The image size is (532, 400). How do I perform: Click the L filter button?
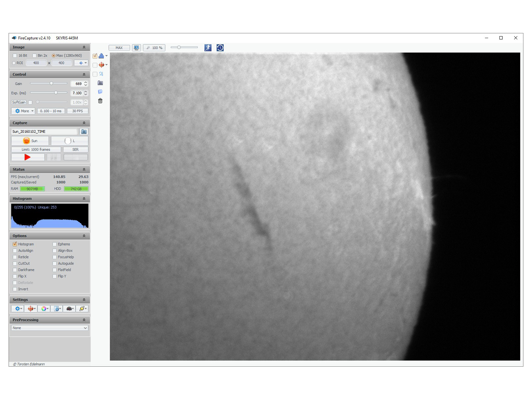(x=70, y=141)
